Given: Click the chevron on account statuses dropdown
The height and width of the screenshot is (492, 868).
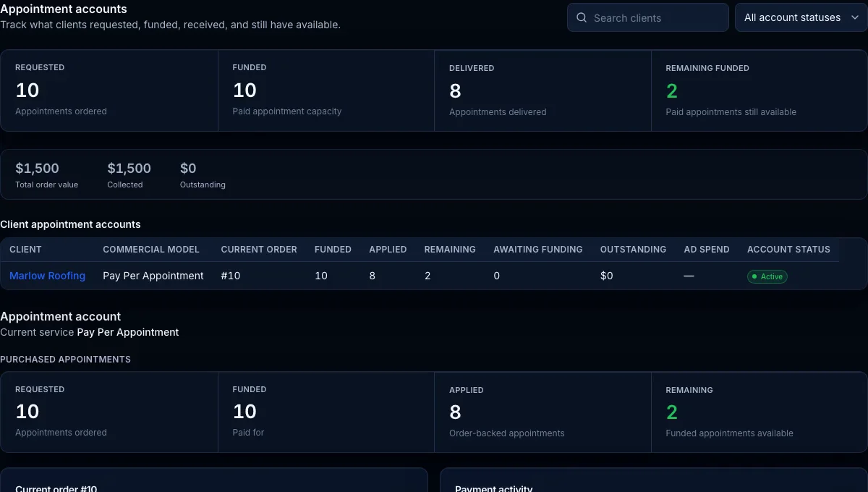Looking at the screenshot, I should [x=855, y=18].
